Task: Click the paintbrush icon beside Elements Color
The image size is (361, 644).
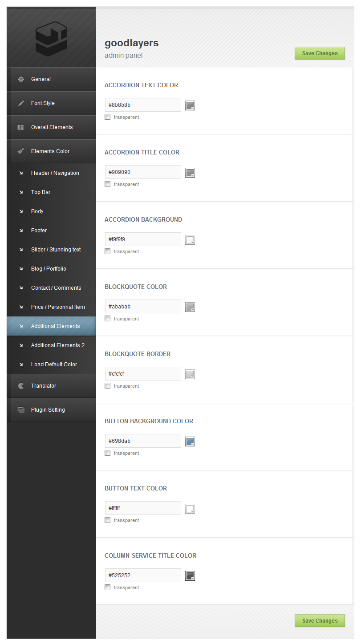Action: 21,151
